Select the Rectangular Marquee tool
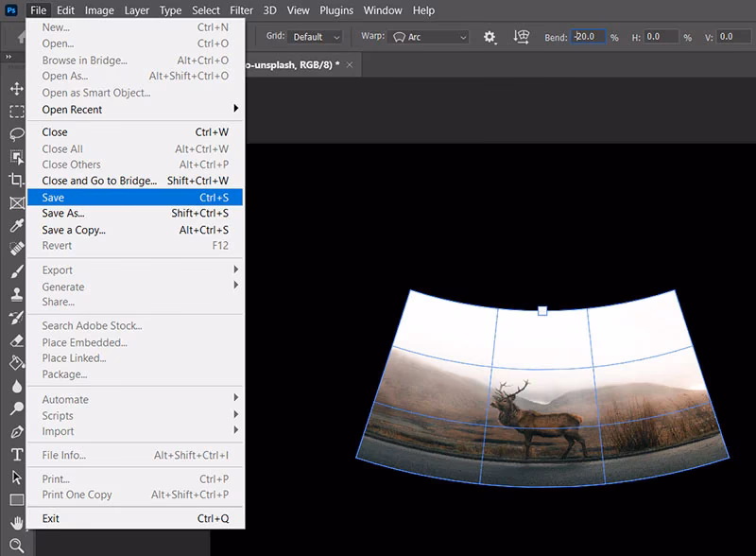 [x=15, y=112]
